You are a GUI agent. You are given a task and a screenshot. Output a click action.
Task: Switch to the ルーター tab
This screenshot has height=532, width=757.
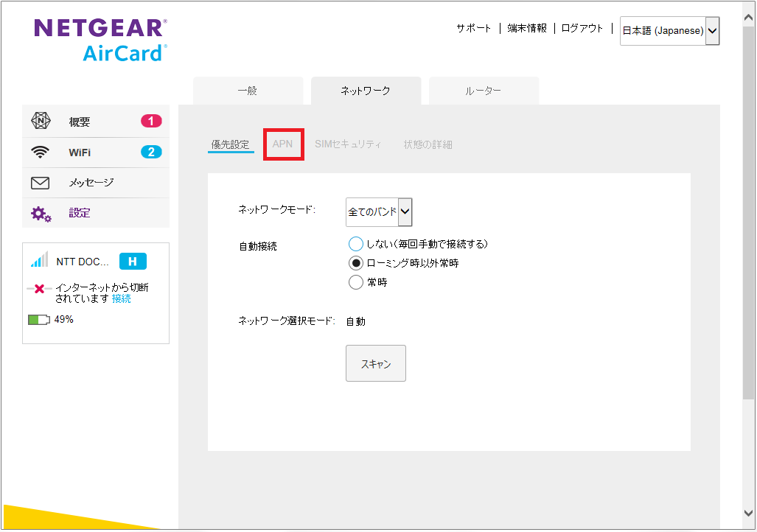pos(484,91)
